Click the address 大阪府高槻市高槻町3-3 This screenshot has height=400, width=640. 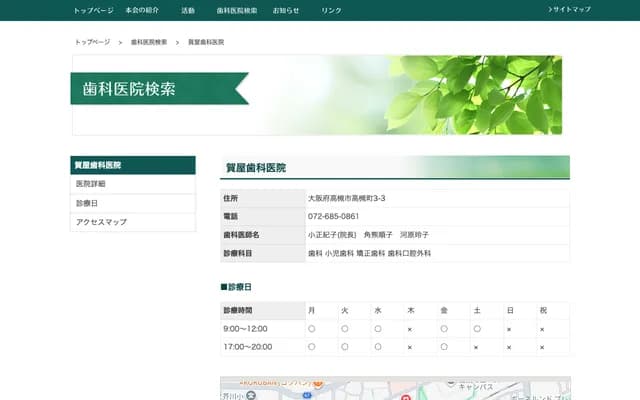click(x=346, y=198)
